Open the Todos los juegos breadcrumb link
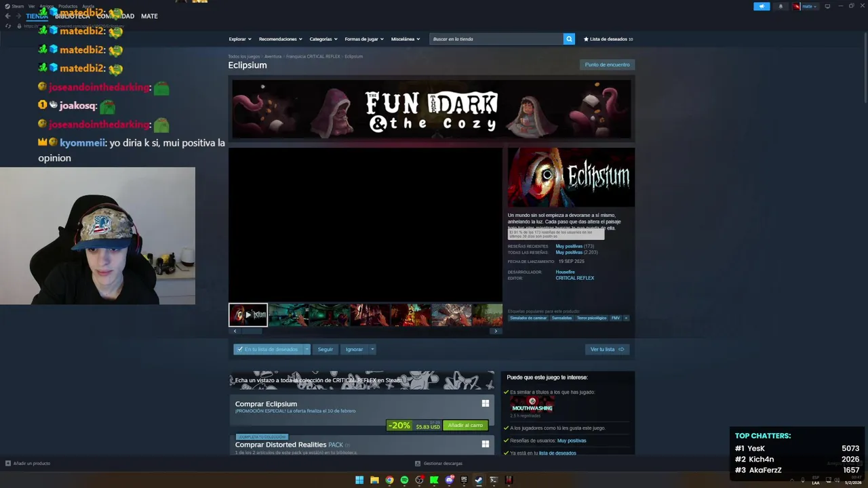The height and width of the screenshot is (488, 868). click(x=243, y=56)
